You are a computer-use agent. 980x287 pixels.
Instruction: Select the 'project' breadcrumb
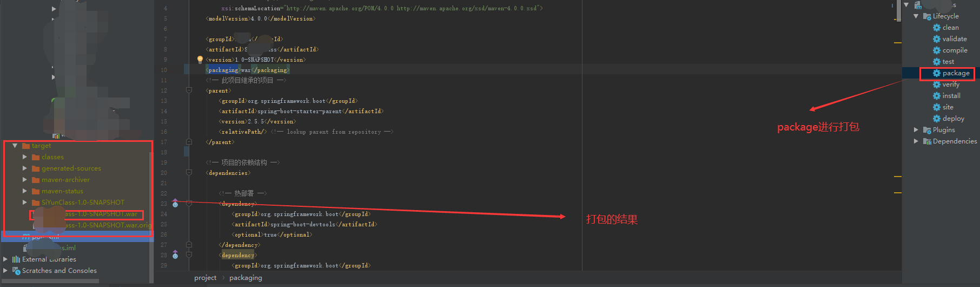pyautogui.click(x=206, y=278)
